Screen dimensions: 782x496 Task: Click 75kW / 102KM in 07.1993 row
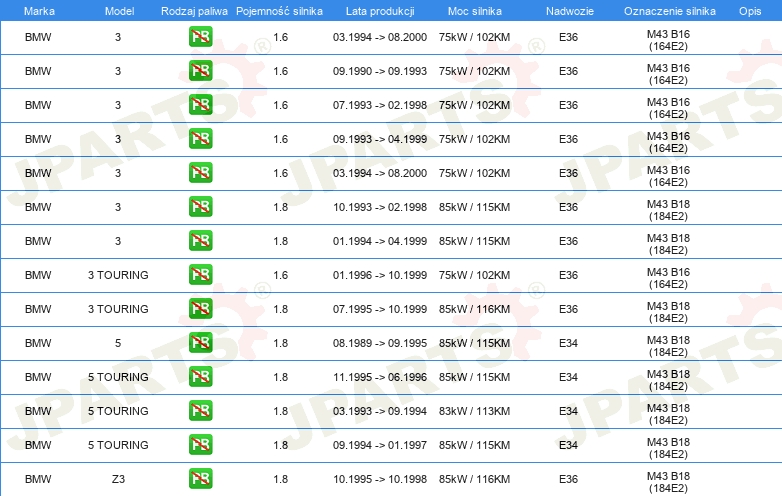[474, 105]
